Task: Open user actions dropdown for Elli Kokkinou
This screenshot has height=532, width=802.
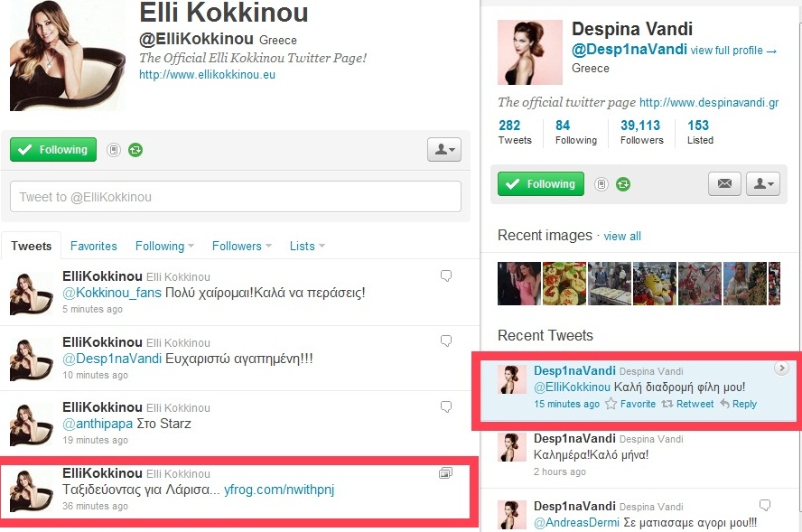Action: [444, 149]
